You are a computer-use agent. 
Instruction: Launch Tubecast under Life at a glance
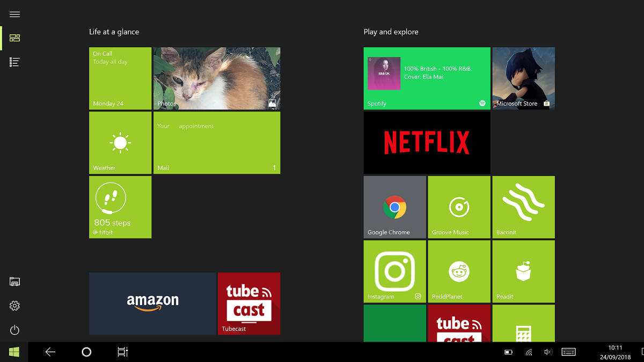tap(249, 304)
